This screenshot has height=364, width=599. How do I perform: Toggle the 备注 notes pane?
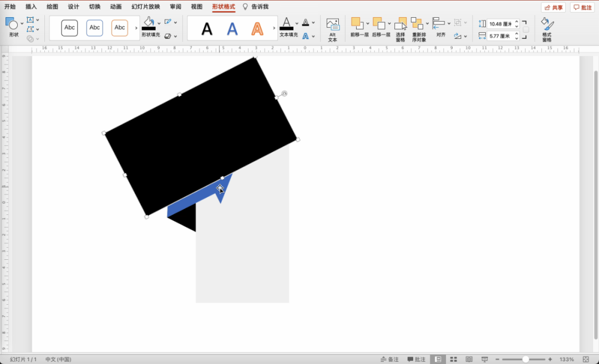389,360
